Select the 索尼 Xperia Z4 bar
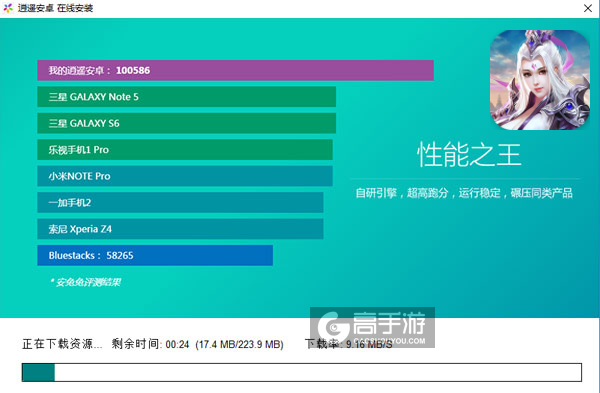Viewport: 600px width, 393px height. 180,229
